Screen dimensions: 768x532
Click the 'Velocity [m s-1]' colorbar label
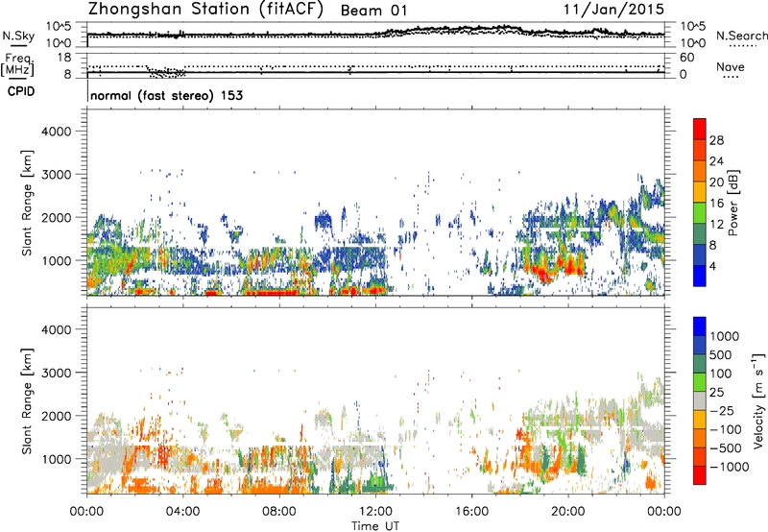757,400
